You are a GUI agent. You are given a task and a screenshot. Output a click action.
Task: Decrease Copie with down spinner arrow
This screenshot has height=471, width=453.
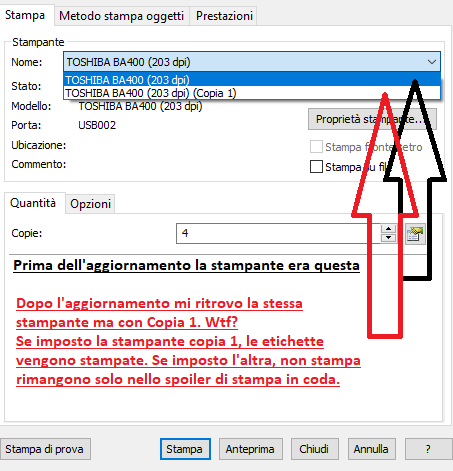(388, 238)
